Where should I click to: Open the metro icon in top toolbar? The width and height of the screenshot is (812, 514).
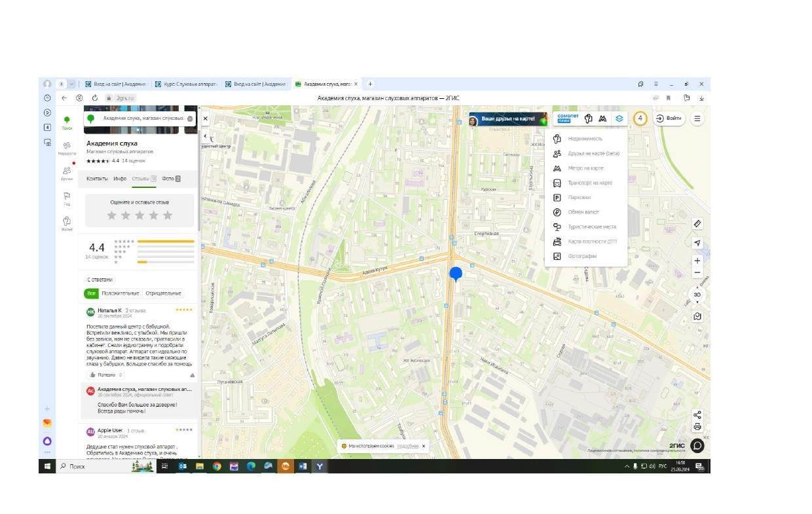(602, 119)
